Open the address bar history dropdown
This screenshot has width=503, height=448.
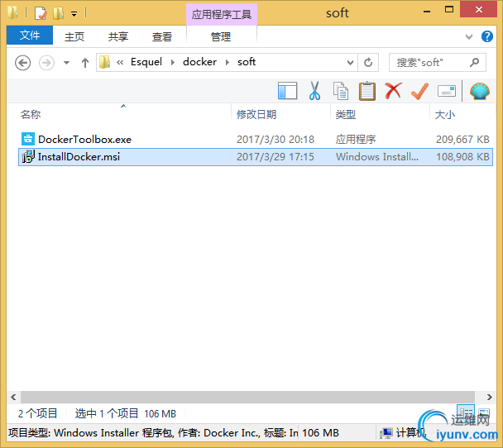350,62
